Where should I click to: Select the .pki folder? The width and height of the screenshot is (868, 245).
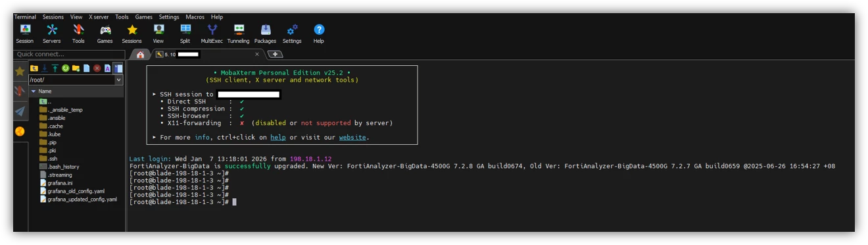point(48,150)
